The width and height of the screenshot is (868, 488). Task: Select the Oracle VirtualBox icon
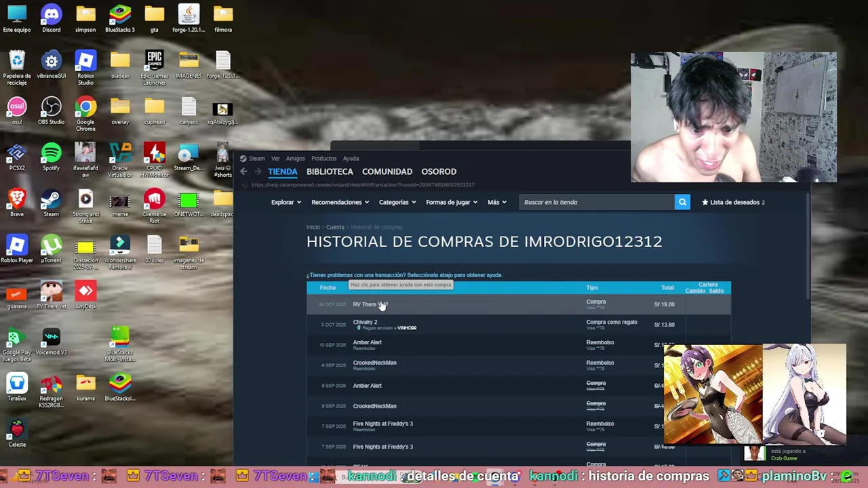click(120, 160)
